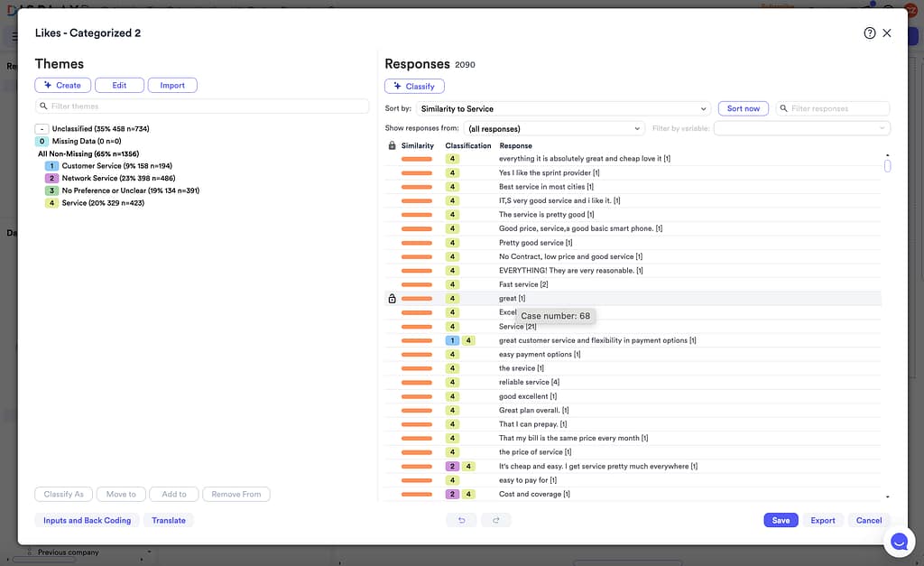Click the green No Preference theme badge
Viewport: 924px width, 566px height.
pyautogui.click(x=52, y=190)
